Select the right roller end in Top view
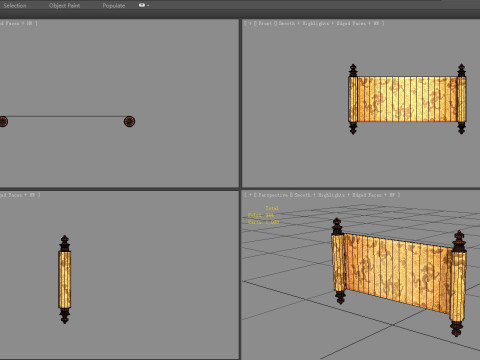 click(x=129, y=121)
